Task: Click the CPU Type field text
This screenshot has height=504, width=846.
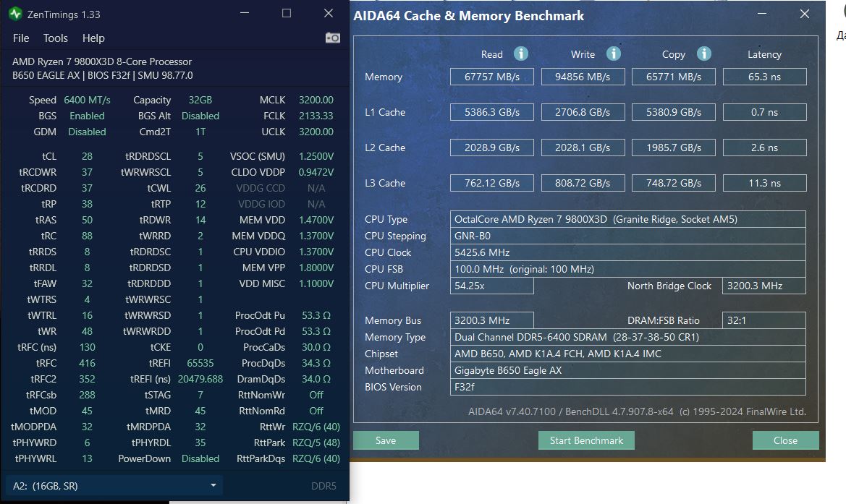Action: pyautogui.click(x=628, y=219)
